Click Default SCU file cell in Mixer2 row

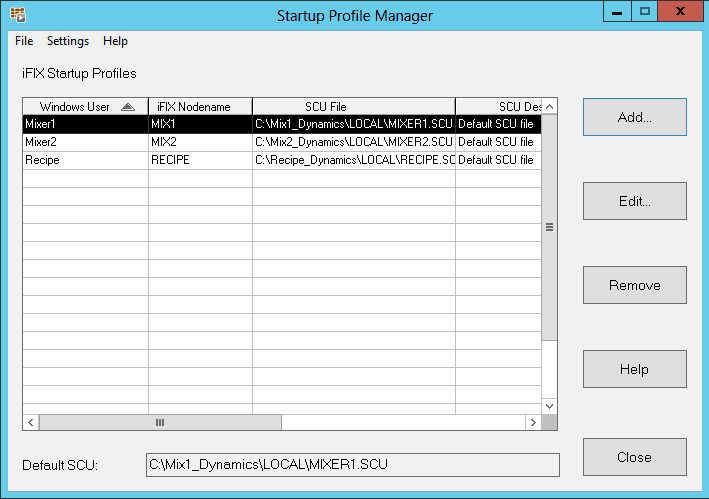tap(498, 142)
